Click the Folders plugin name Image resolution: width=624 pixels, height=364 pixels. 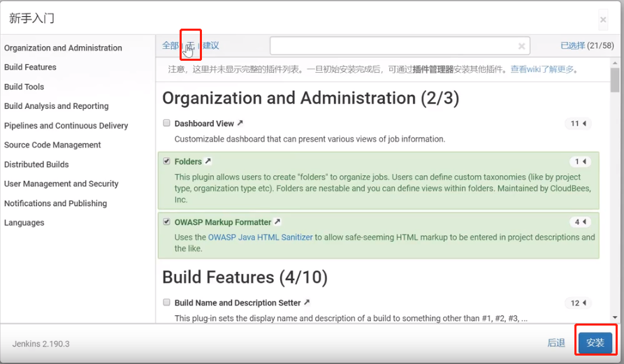point(188,161)
